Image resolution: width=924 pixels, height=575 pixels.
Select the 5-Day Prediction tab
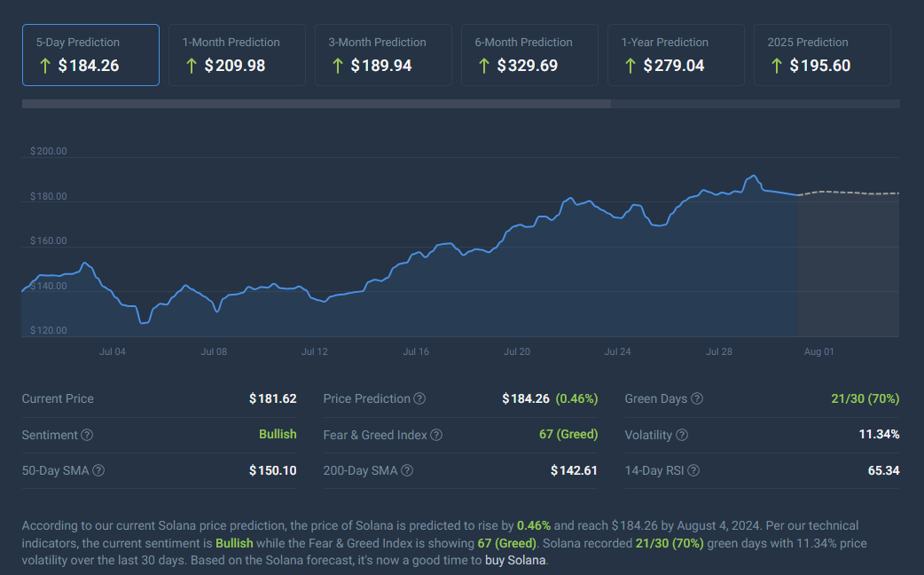click(90, 55)
